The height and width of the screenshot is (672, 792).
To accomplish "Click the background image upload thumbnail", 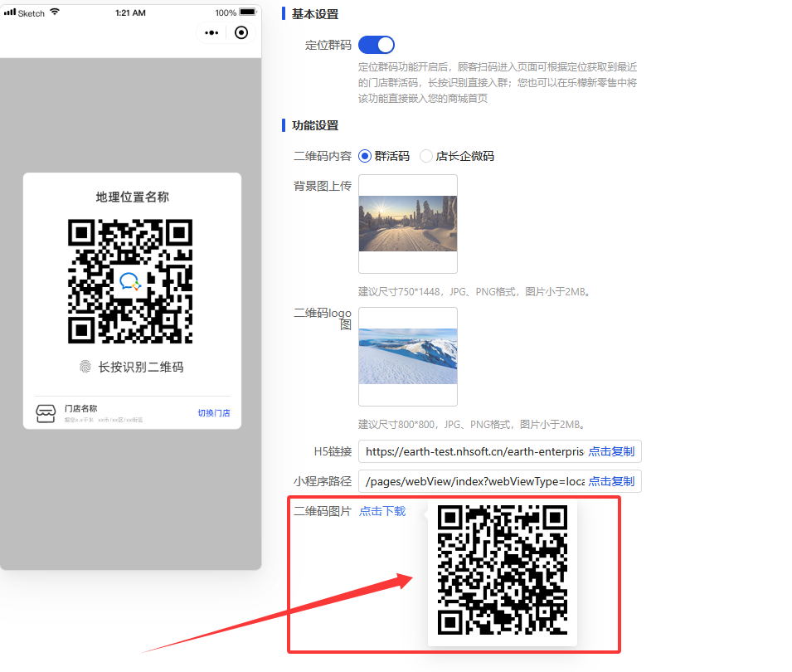I will pos(408,224).
